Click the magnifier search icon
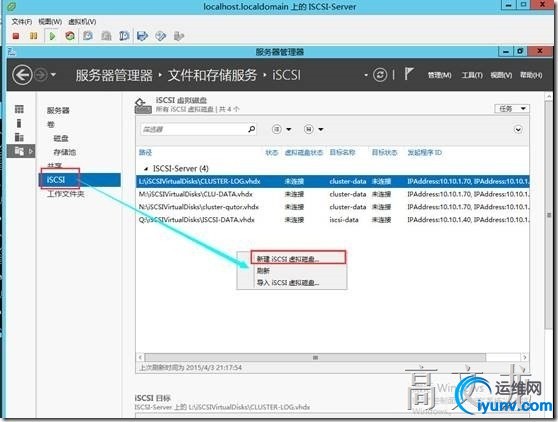This screenshot has width=558, height=422. click(252, 129)
